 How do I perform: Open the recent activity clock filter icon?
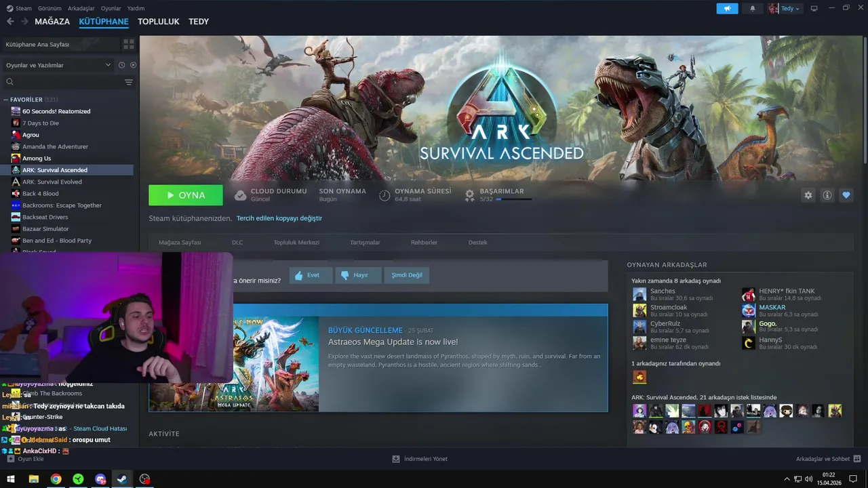[x=122, y=65]
